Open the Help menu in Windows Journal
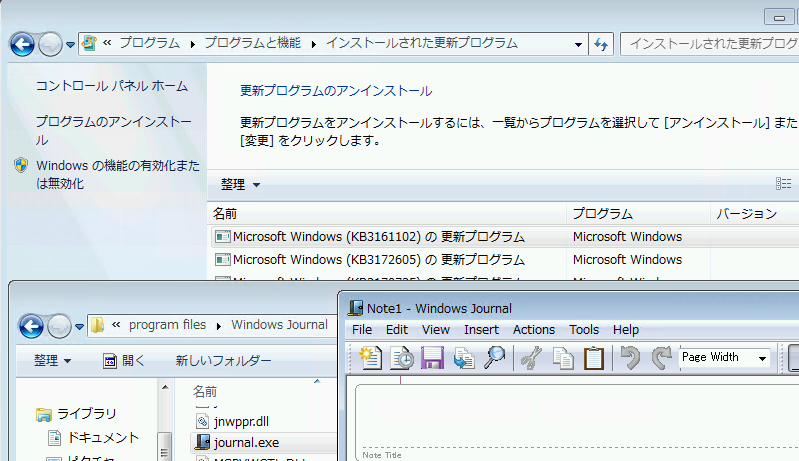Screen dimensions: 799x461 coord(626,330)
